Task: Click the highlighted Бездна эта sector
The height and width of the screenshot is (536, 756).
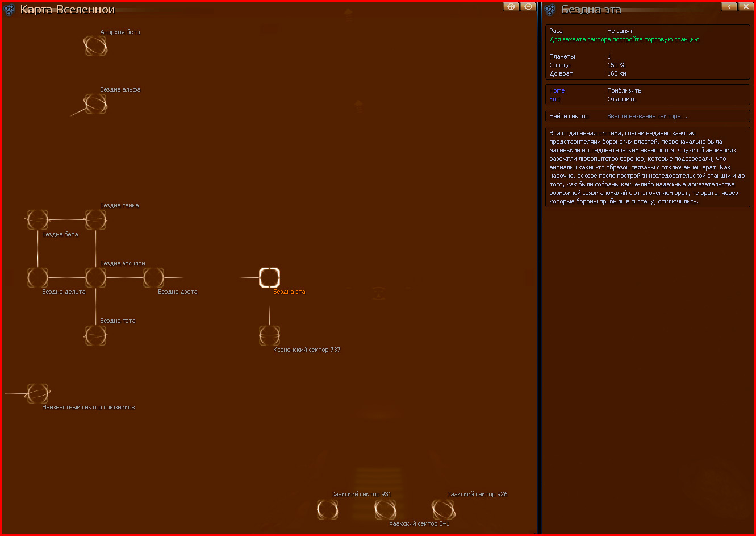Action: click(269, 277)
